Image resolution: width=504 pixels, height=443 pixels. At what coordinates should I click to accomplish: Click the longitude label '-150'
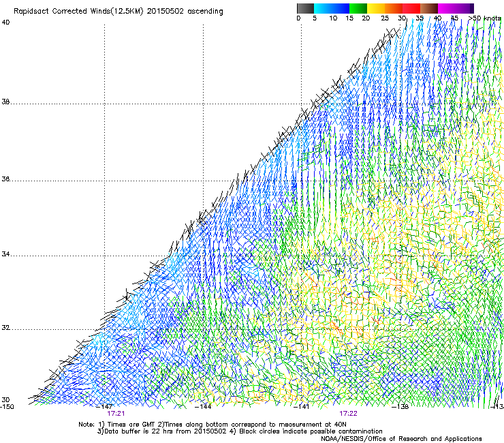7,407
